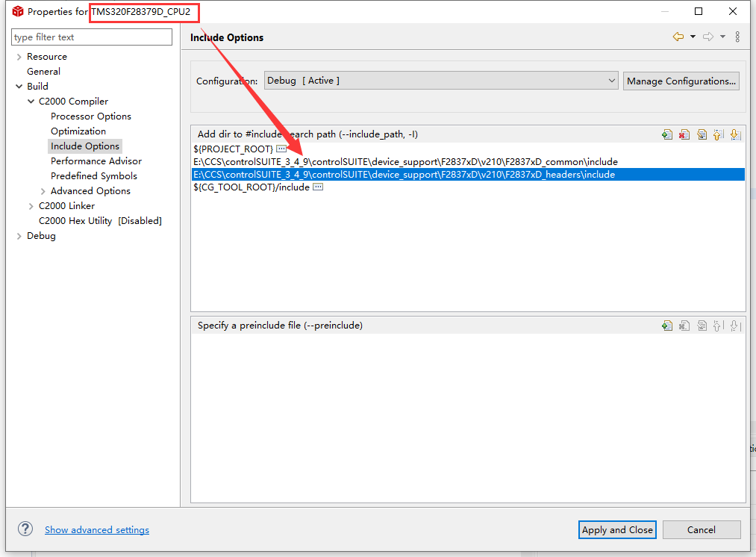
Task: Edit the preinclude file entry
Action: [702, 326]
